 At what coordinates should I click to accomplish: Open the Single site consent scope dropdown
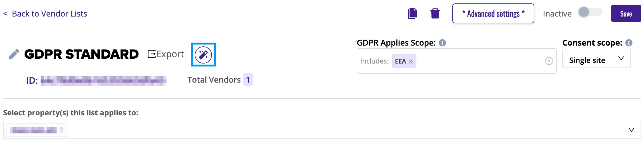[x=596, y=58]
